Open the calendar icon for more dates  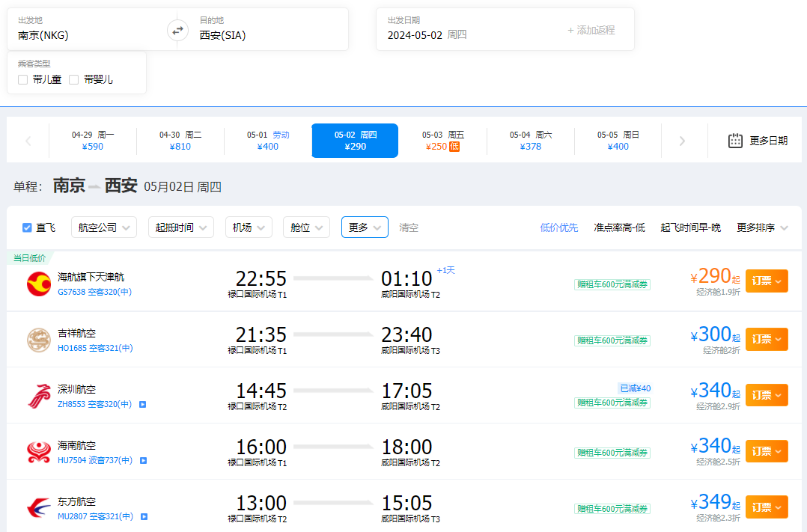[735, 141]
